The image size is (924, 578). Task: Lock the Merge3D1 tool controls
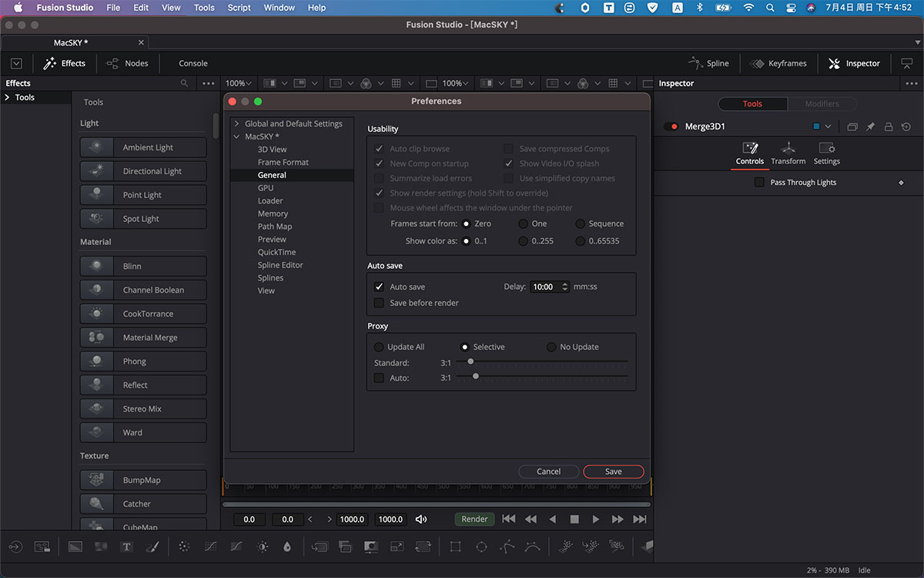point(889,126)
